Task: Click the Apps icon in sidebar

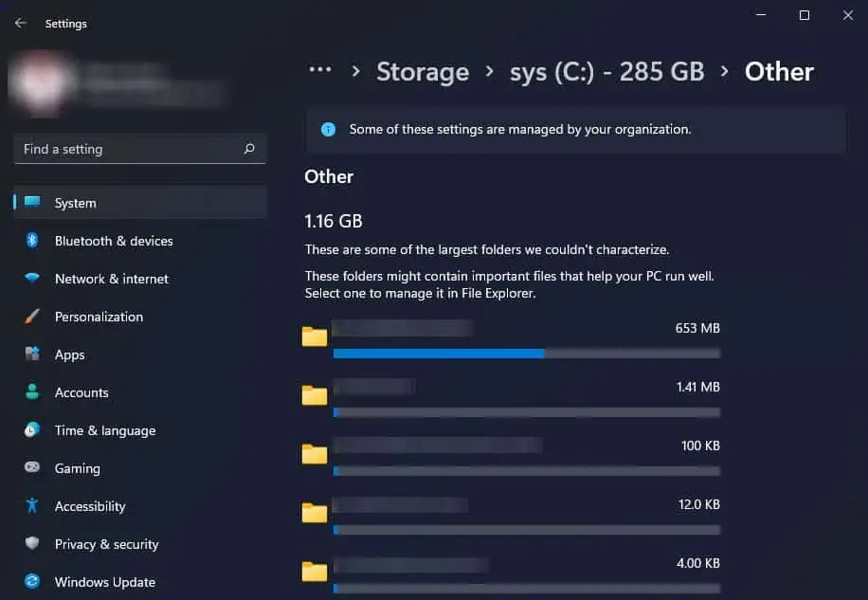Action: (x=32, y=354)
